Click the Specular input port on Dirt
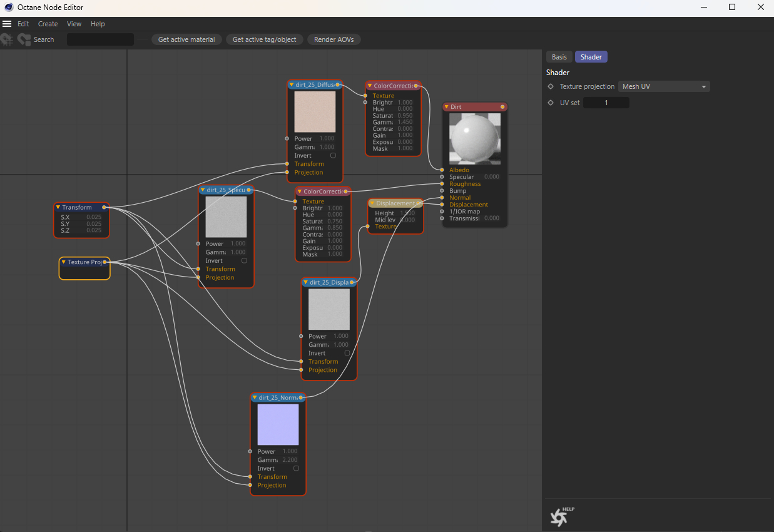774x532 pixels. point(442,177)
